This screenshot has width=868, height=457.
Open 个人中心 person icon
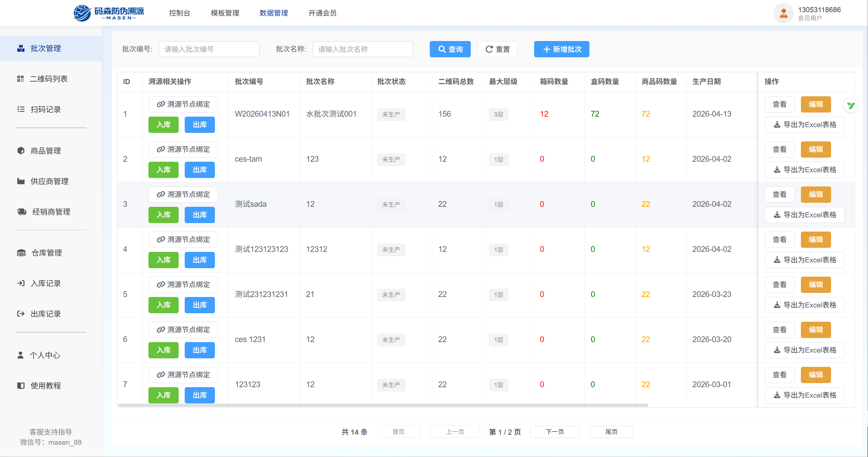[20, 355]
